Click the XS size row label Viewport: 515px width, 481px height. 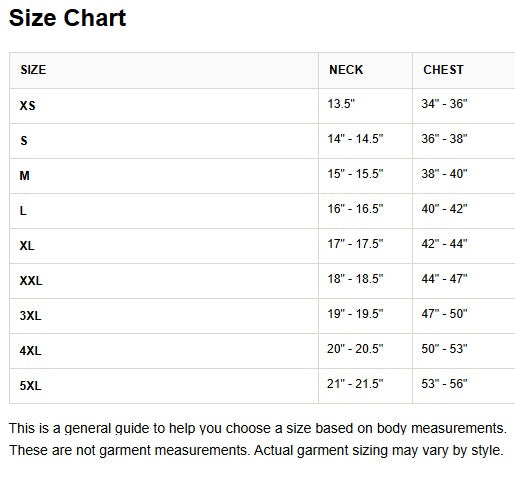27,106
